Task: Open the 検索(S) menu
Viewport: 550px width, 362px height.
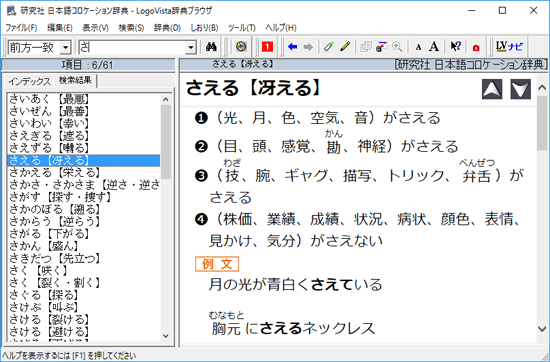Action: pyautogui.click(x=131, y=28)
